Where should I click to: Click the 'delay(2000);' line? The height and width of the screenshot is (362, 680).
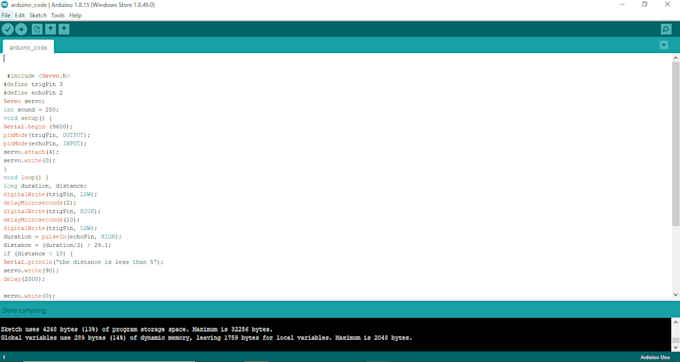tap(24, 279)
